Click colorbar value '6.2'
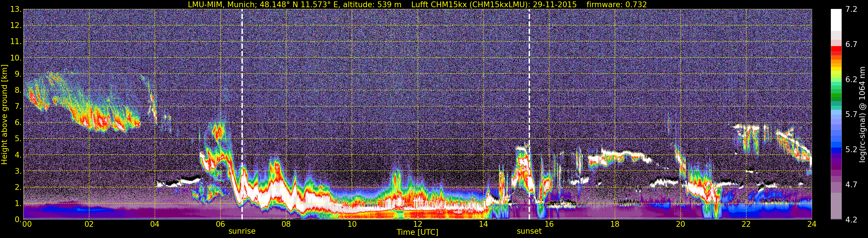 pyautogui.click(x=851, y=79)
